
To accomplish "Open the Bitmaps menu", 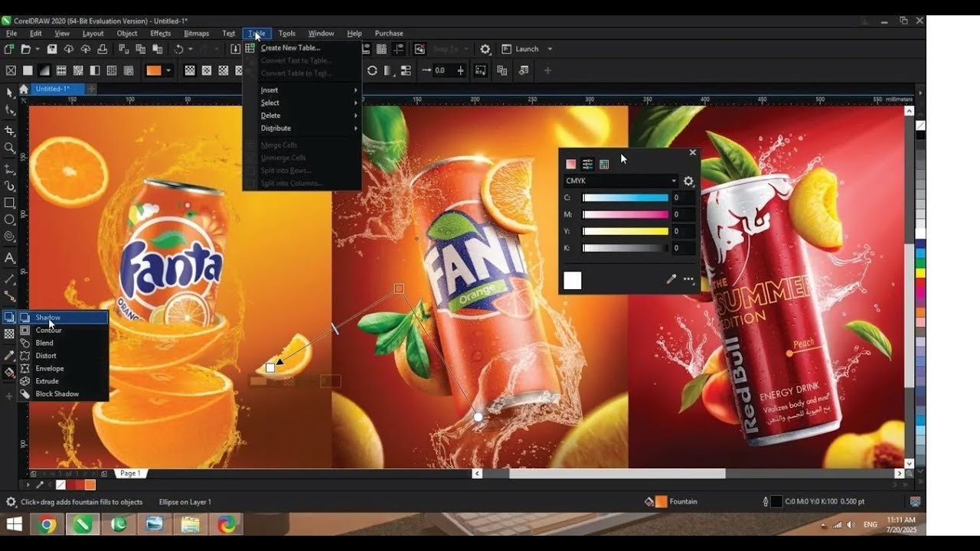I will 197,34.
